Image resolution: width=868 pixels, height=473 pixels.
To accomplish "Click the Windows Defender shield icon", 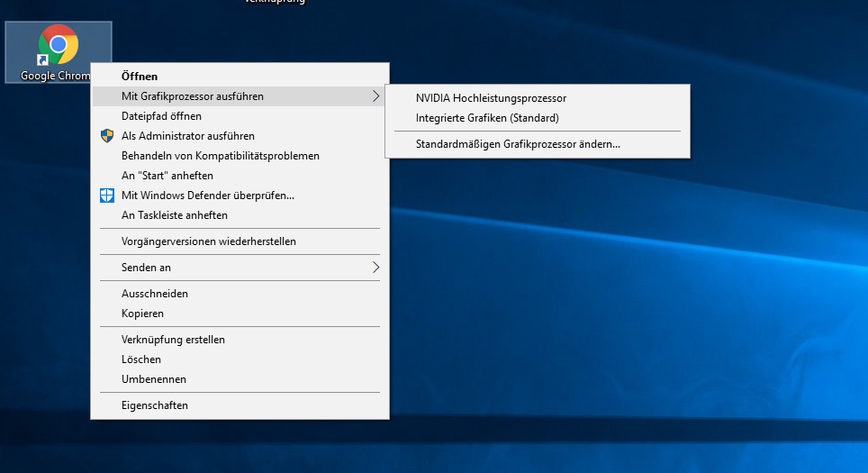I will pos(107,195).
